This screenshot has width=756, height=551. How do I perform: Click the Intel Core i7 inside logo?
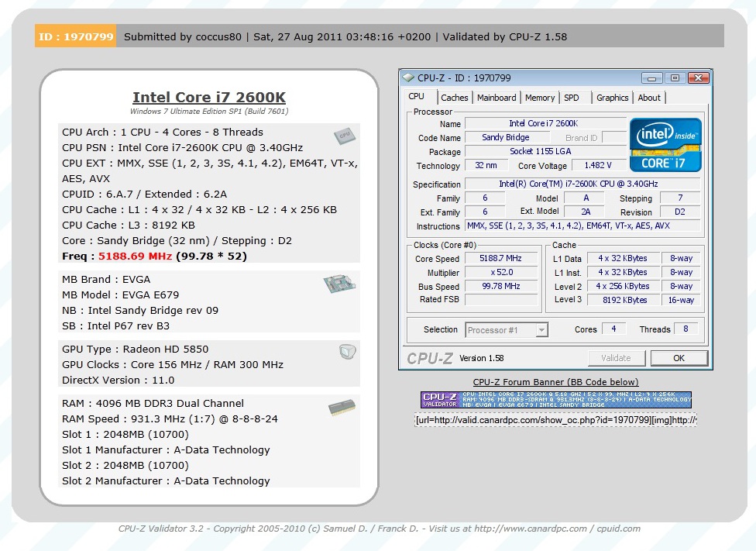(665, 145)
